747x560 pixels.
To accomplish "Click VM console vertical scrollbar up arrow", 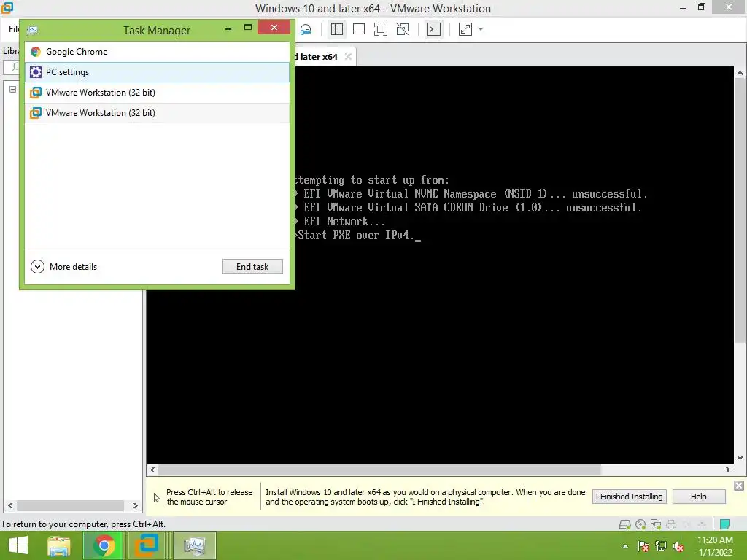I will click(x=740, y=73).
